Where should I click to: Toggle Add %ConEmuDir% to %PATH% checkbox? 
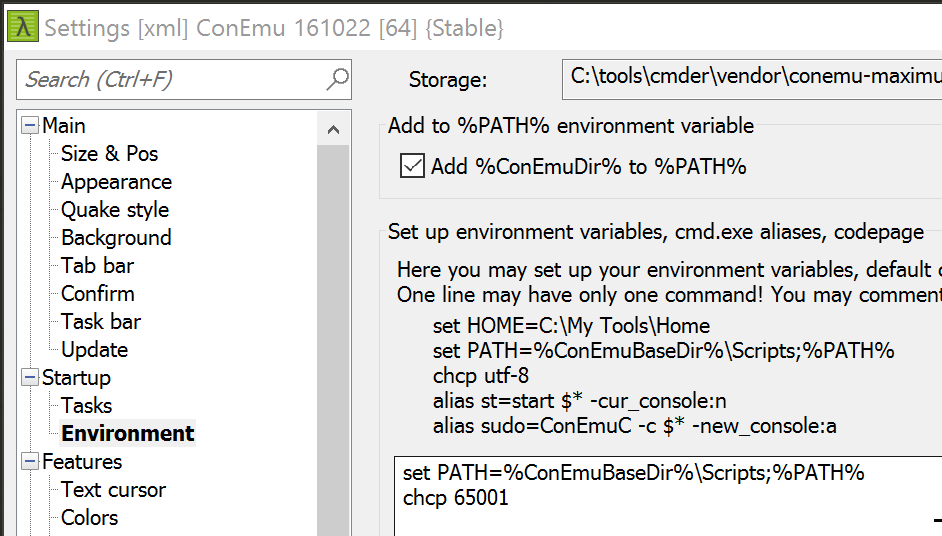click(411, 166)
